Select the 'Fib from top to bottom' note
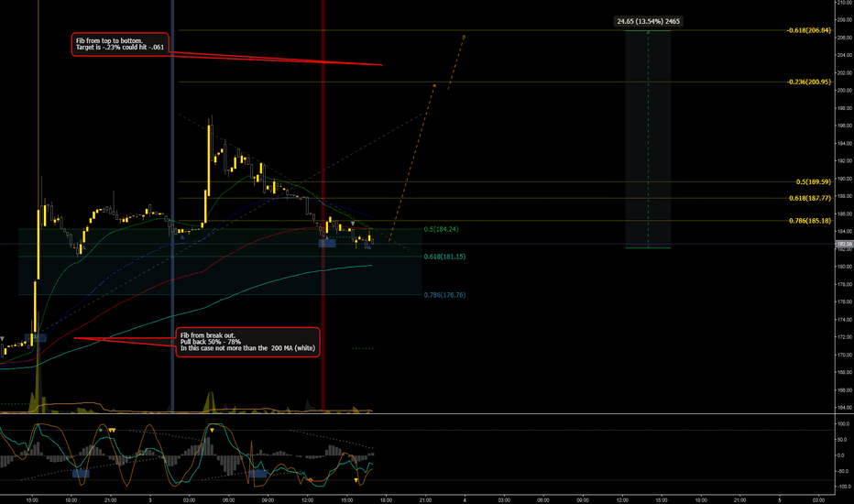854x504 pixels. click(x=120, y=44)
